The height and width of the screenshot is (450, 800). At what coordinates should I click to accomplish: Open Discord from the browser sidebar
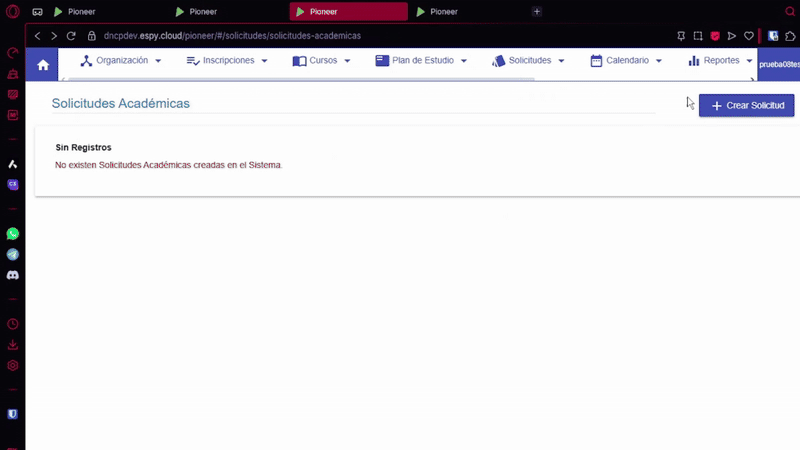pyautogui.click(x=13, y=275)
